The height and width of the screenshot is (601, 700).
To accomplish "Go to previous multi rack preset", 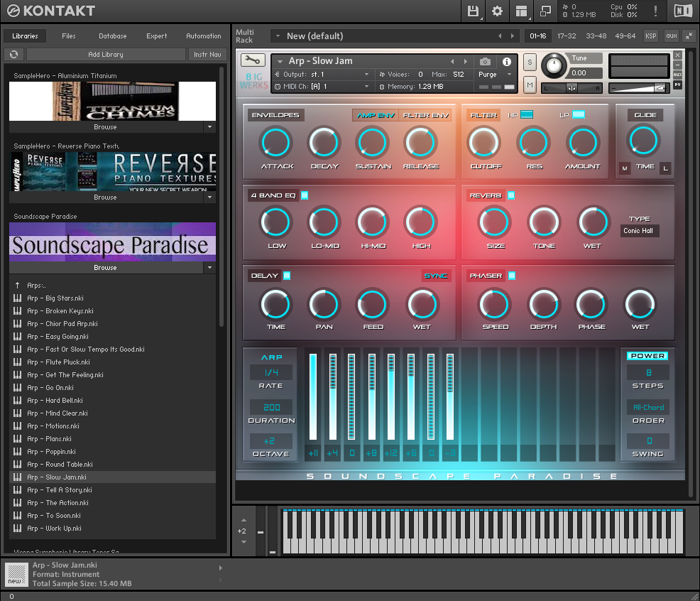I will 500,36.
